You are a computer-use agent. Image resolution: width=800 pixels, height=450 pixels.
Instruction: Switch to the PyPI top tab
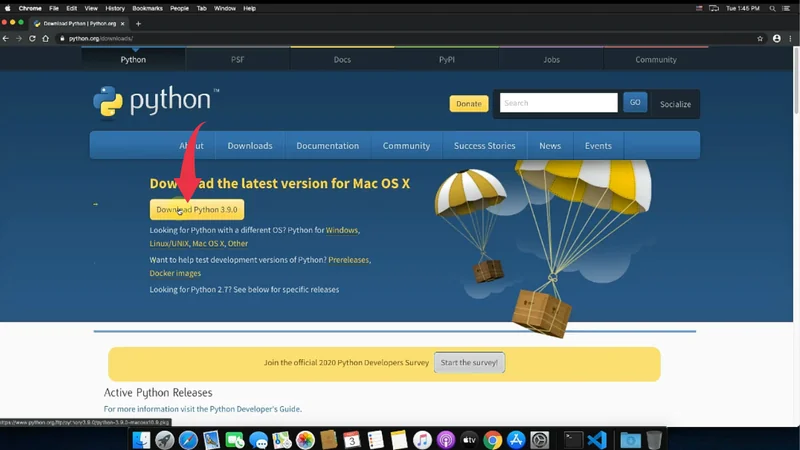coord(447,60)
